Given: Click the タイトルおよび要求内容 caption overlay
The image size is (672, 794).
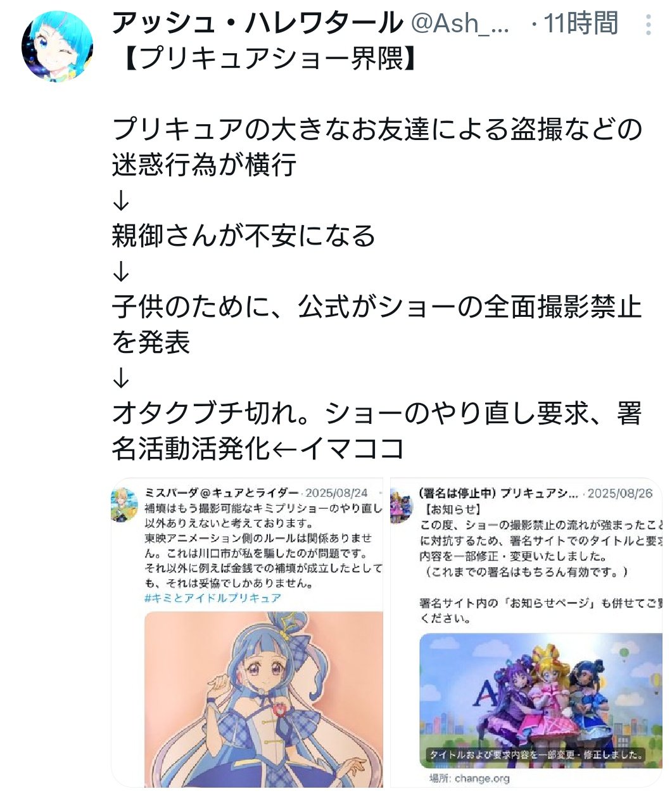Looking at the screenshot, I should pyautogui.click(x=536, y=755).
